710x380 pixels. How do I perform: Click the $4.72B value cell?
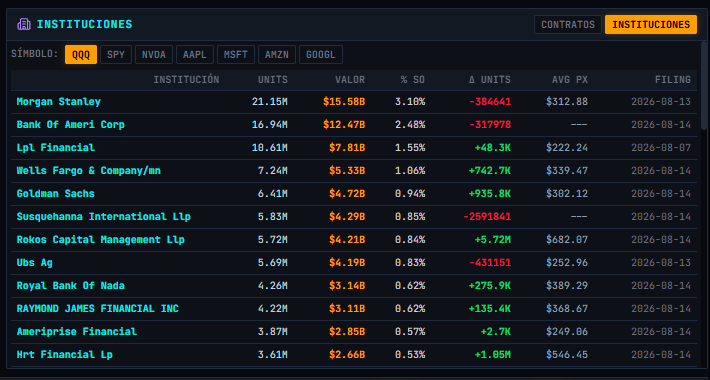click(347, 194)
